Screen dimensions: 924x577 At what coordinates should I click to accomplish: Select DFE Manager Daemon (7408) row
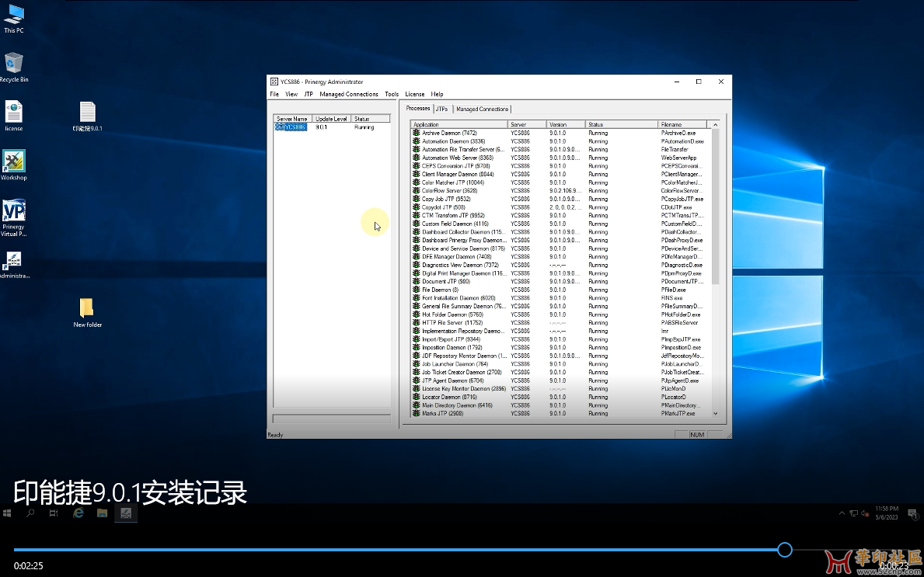[x=561, y=257]
